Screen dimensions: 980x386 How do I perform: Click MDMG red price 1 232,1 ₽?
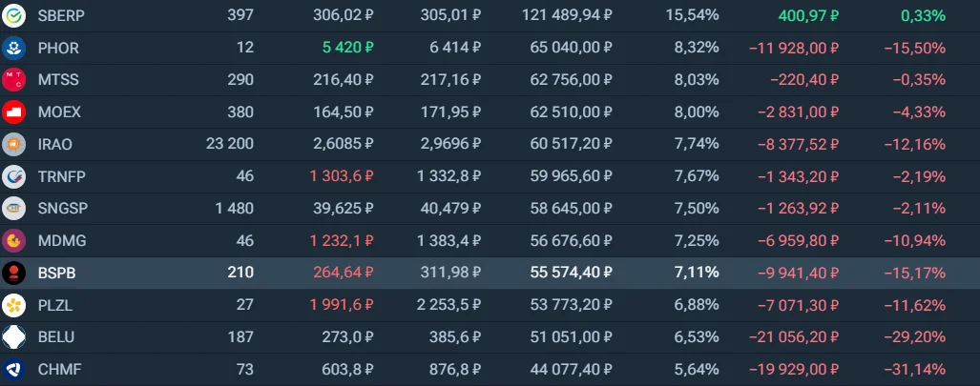pyautogui.click(x=342, y=241)
